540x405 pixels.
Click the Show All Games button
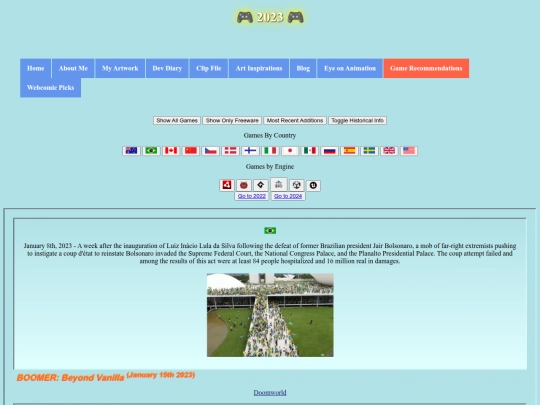(x=177, y=121)
